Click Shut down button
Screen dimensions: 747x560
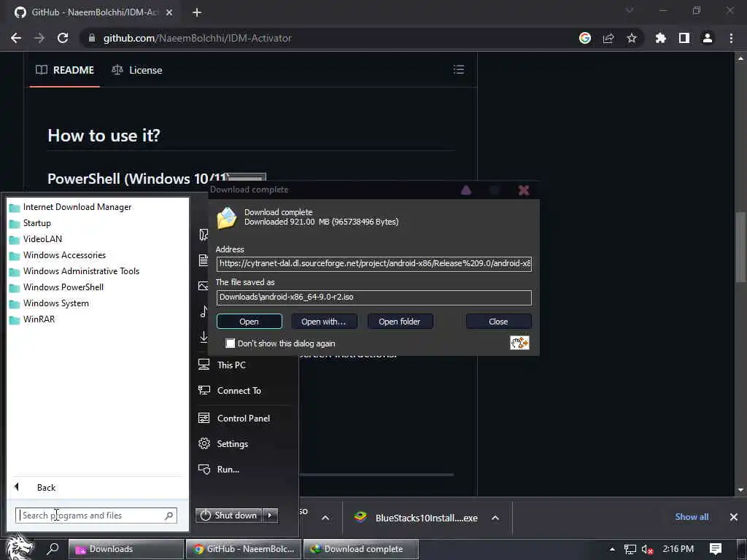[228, 516]
